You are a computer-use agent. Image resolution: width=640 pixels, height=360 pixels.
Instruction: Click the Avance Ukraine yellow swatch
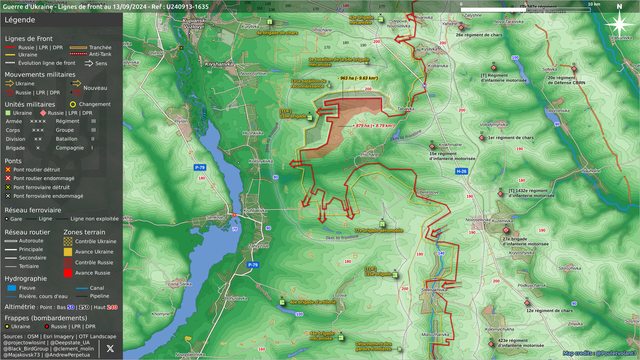pos(68,252)
